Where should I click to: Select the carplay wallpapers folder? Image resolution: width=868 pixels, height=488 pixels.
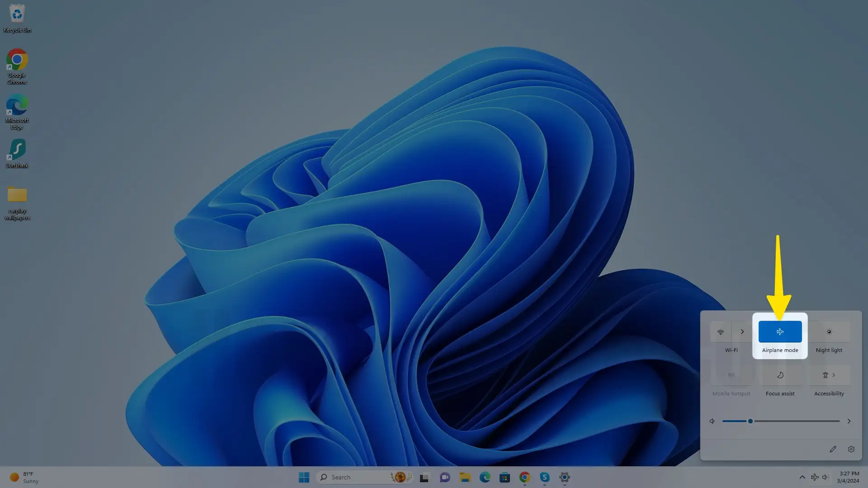pos(17,203)
